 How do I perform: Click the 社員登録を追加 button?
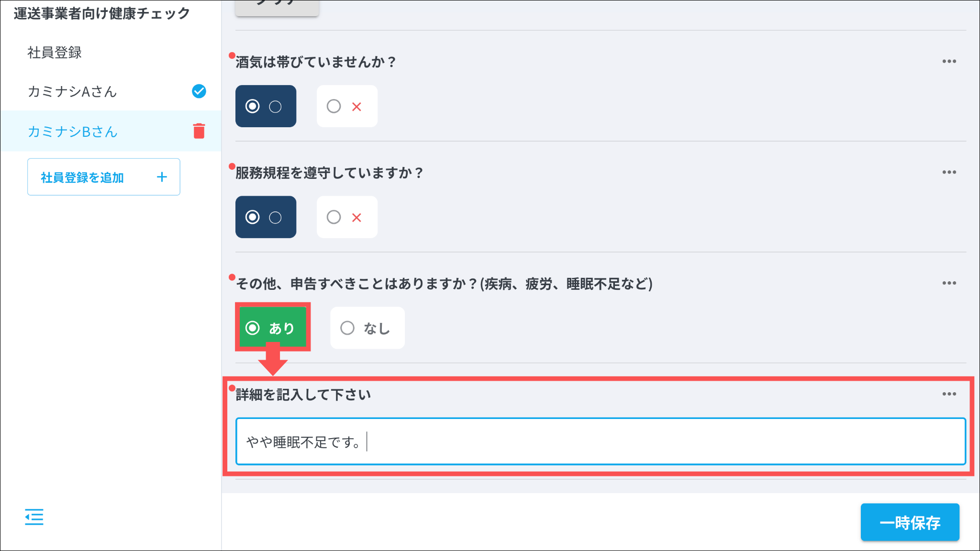pos(103,177)
